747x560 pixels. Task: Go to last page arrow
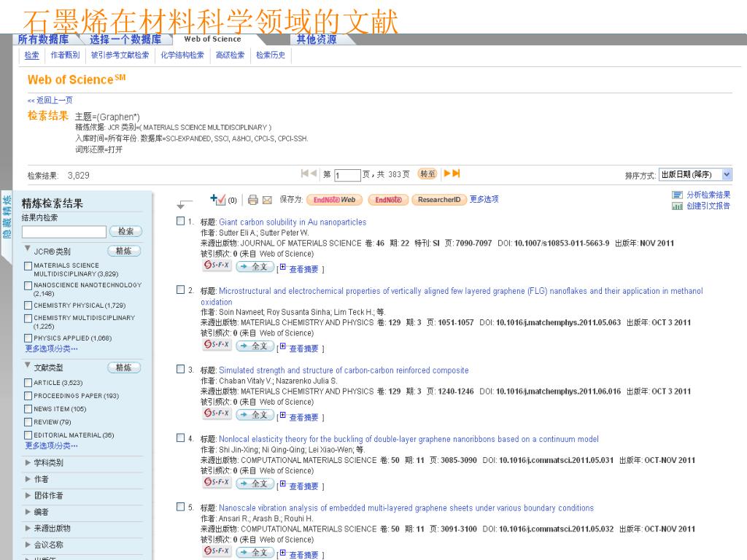point(456,174)
